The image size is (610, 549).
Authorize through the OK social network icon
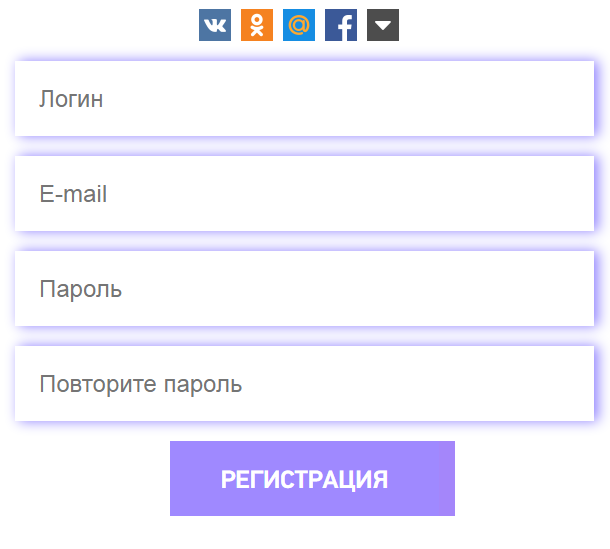pyautogui.click(x=257, y=25)
